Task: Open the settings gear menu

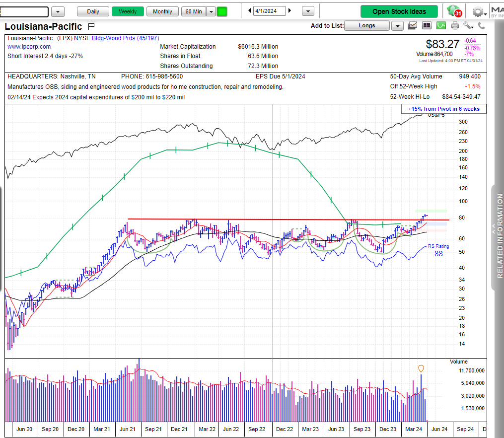Action: (x=478, y=12)
